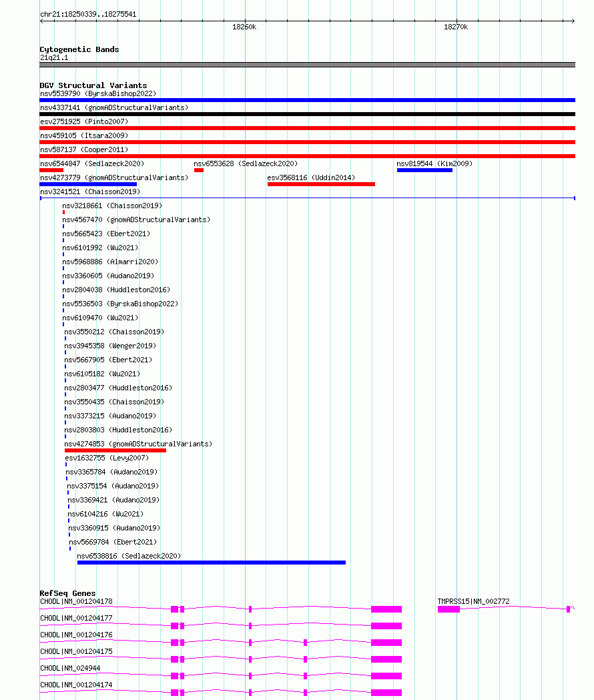Screen dimensions: 594x700
Task: Open esv2751925 (Pinto2007) variant
Action: point(84,121)
